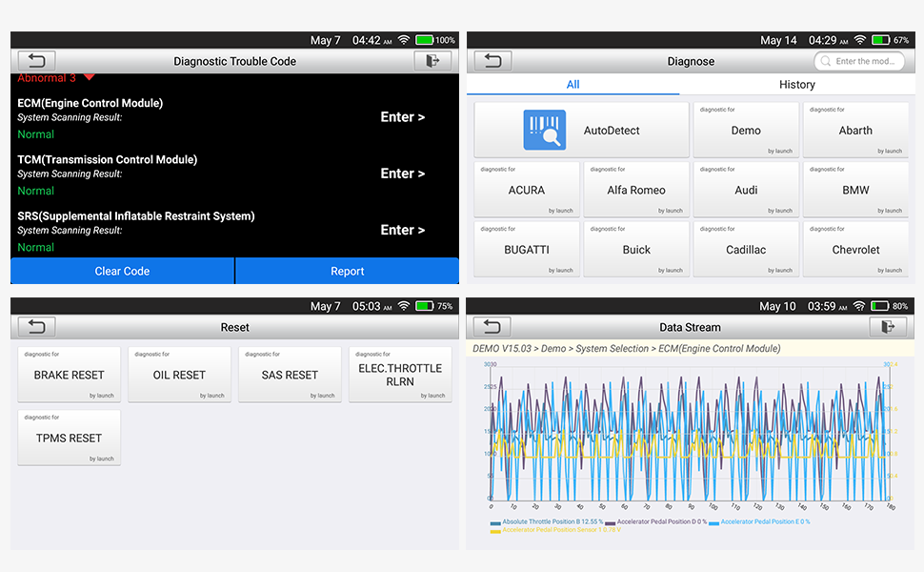This screenshot has width=924, height=572.
Task: Select the All tab in Diagnose
Action: (572, 85)
